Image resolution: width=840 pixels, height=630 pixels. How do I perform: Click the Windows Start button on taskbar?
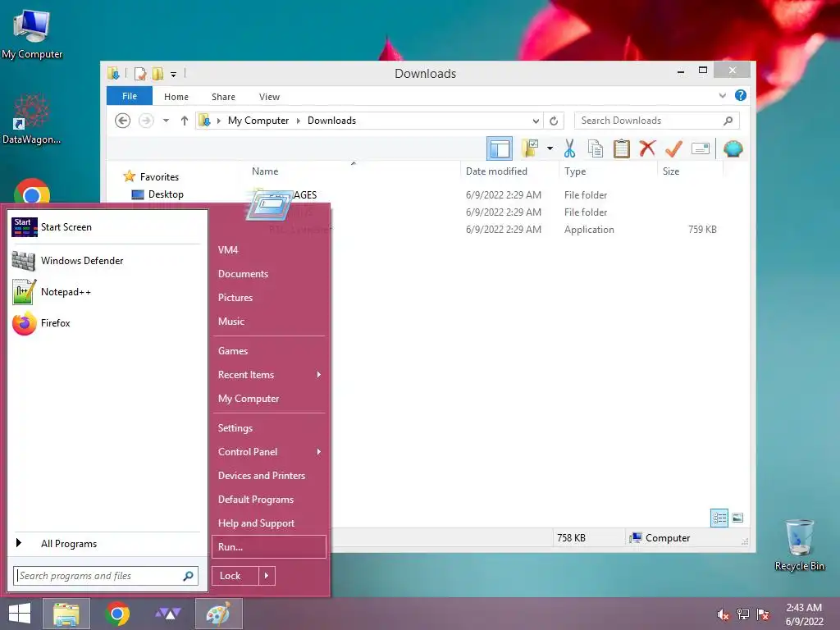[20, 614]
